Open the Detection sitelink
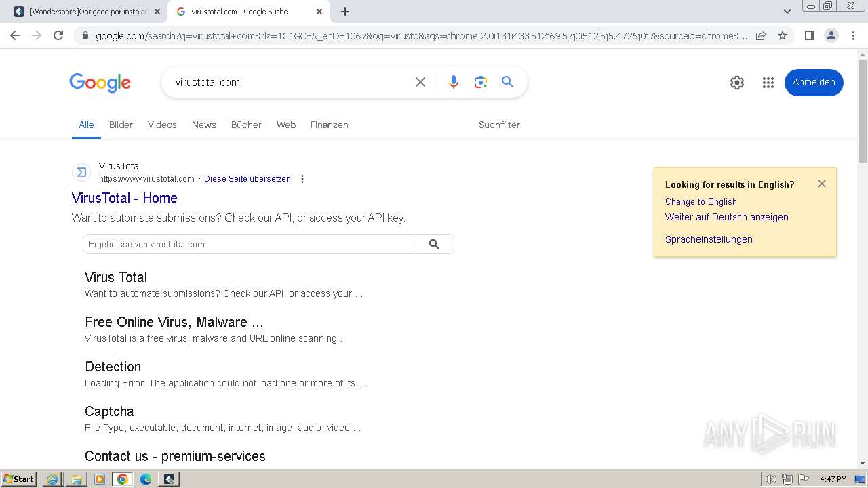Viewport: 868px width, 488px height. coord(113,367)
